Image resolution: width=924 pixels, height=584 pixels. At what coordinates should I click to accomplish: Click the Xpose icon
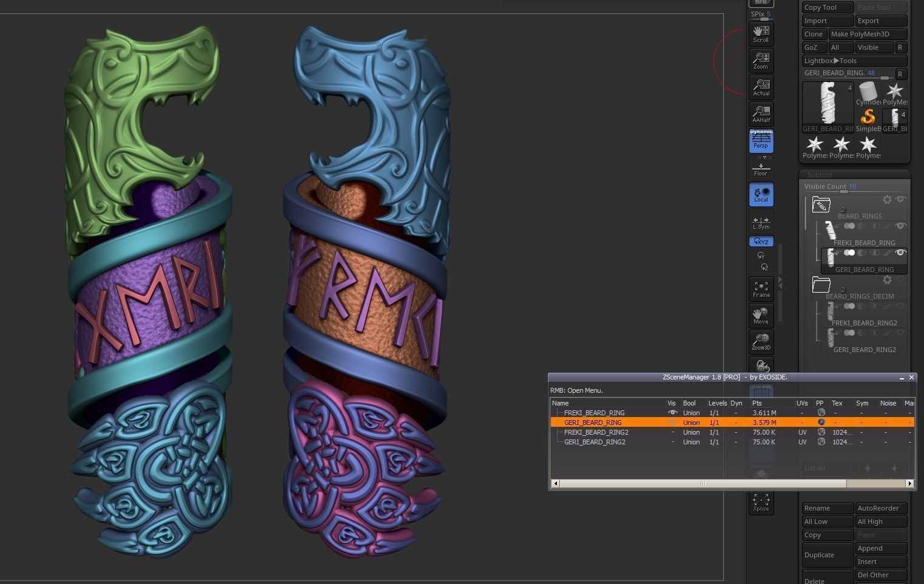761,503
